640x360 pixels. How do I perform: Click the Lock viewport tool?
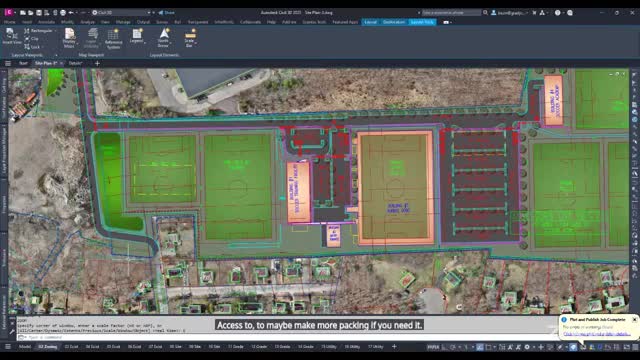(x=32, y=47)
